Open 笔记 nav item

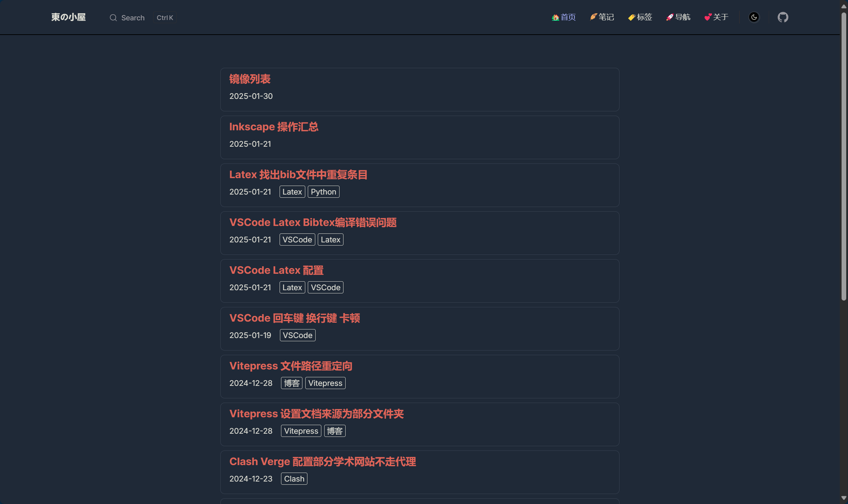click(602, 17)
